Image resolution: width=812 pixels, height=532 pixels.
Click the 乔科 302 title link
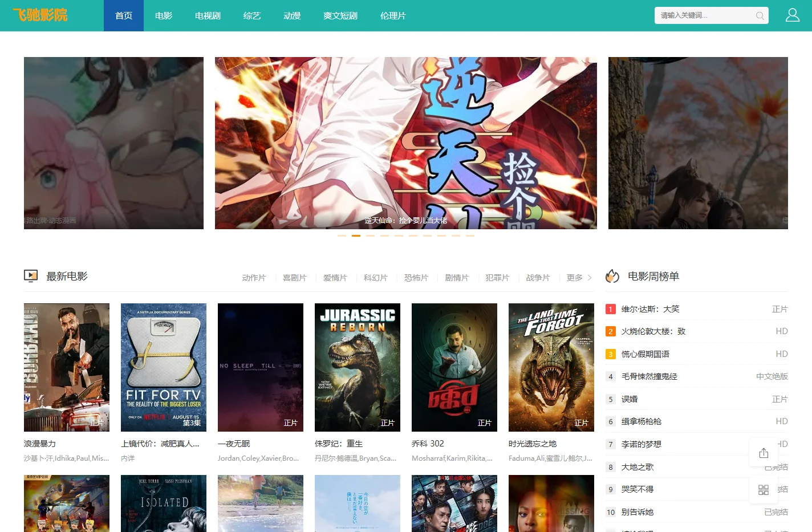[x=428, y=444]
